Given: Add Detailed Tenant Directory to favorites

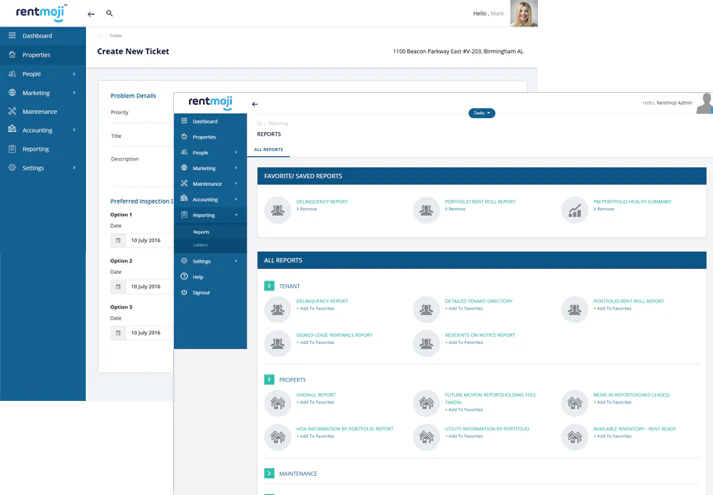Looking at the screenshot, I should point(464,309).
